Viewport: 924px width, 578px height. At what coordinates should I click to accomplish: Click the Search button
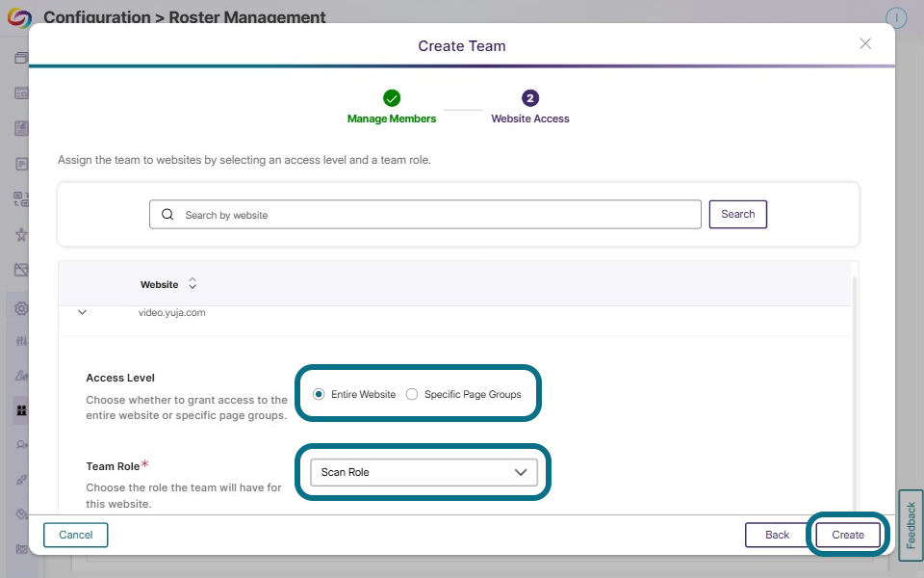click(738, 214)
